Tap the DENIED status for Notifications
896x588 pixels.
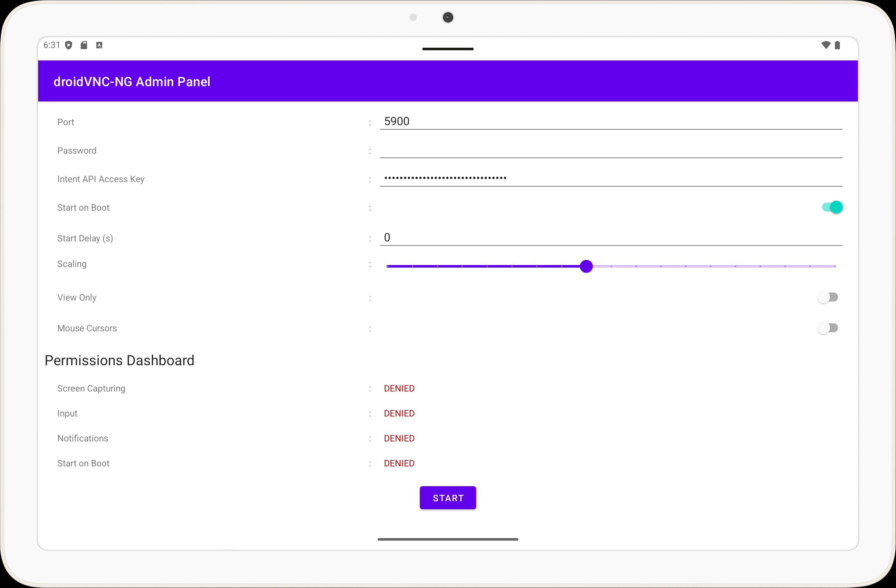click(x=399, y=438)
